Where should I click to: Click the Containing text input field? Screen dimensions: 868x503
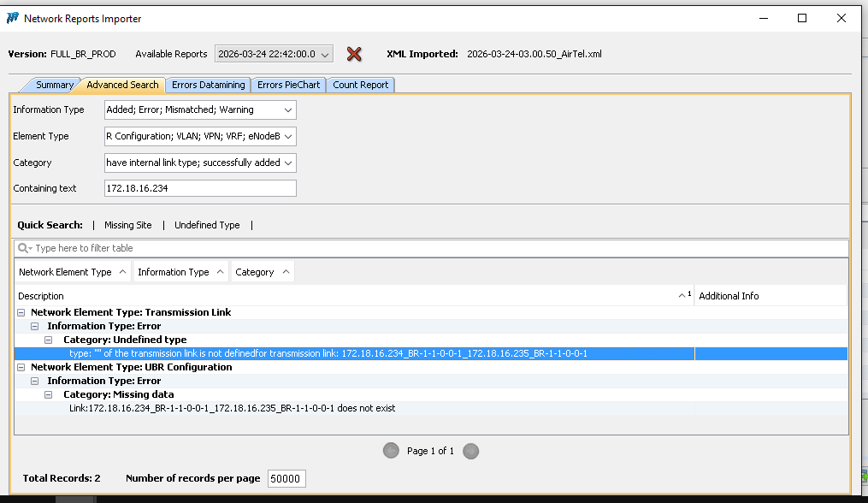click(x=199, y=188)
